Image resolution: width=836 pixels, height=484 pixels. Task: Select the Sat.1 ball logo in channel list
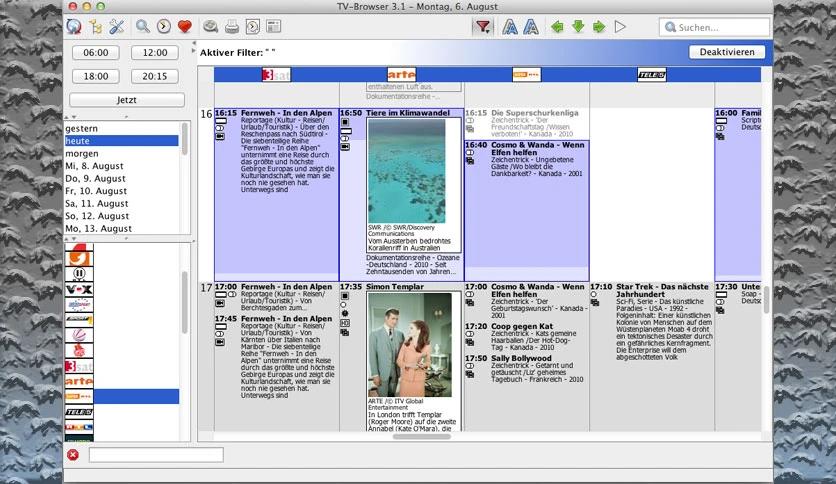[79, 335]
